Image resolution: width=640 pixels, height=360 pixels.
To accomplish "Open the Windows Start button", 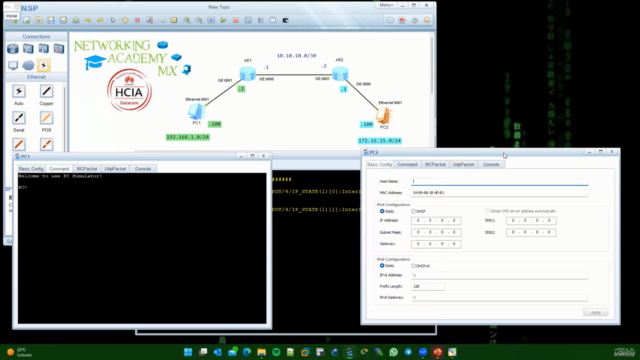I will click(x=188, y=352).
